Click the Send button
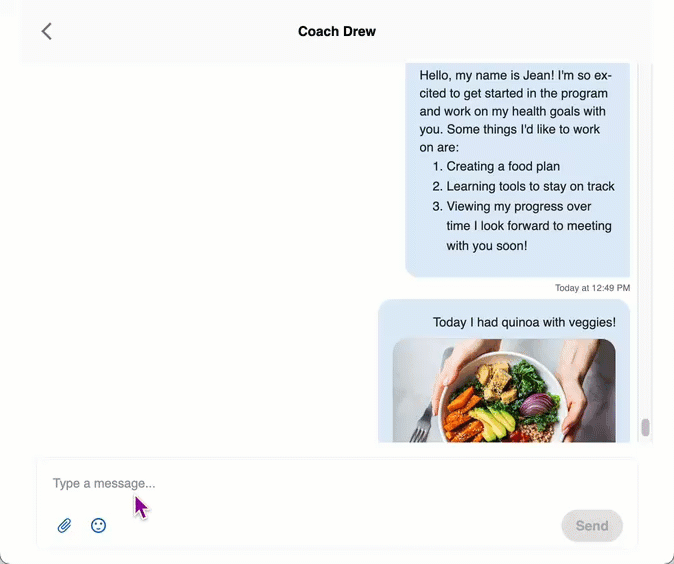The image size is (674, 564). point(592,525)
